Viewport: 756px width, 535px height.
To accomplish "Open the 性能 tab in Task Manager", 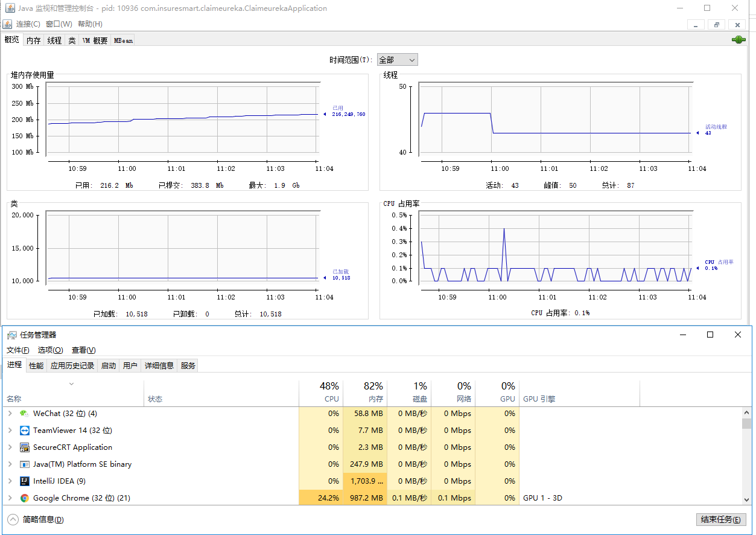I will [x=36, y=365].
